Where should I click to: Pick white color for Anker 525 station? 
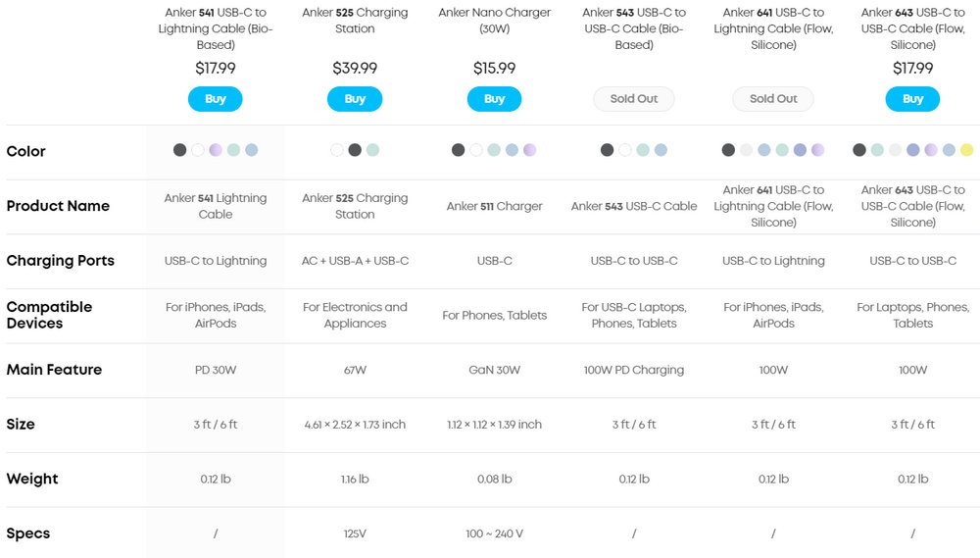[x=337, y=150]
